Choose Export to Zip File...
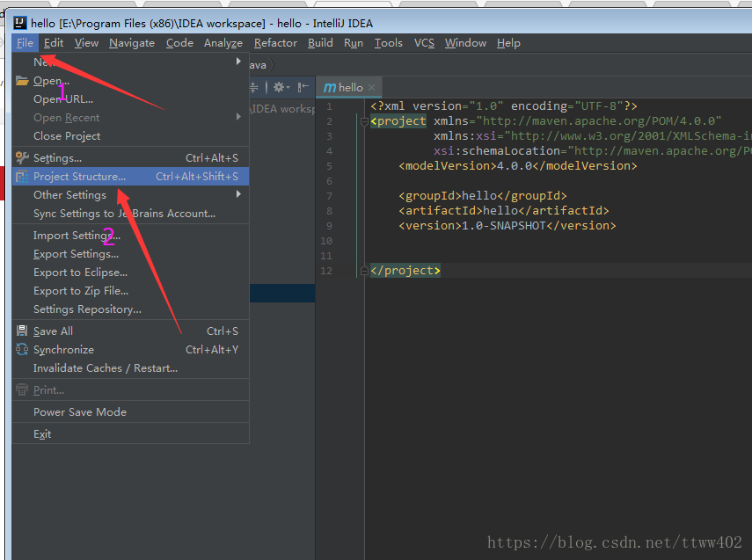The width and height of the screenshot is (752, 560). pos(130,291)
